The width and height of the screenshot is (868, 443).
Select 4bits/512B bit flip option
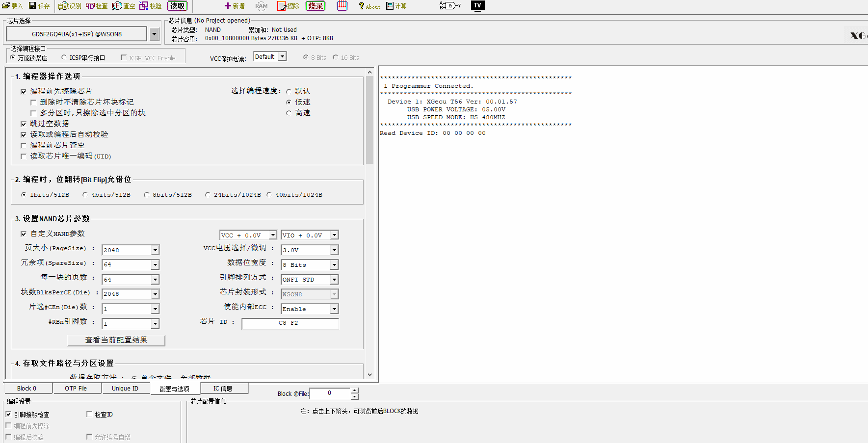point(85,195)
